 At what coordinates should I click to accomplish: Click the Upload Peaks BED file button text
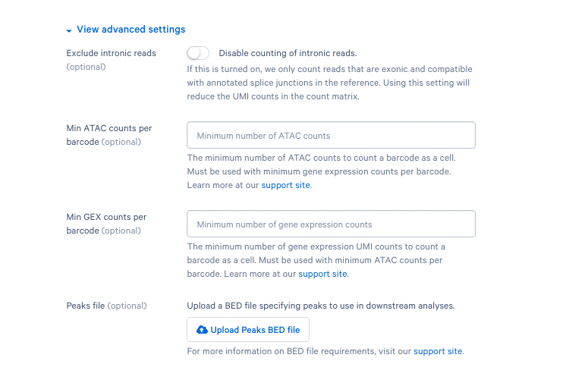(x=255, y=330)
